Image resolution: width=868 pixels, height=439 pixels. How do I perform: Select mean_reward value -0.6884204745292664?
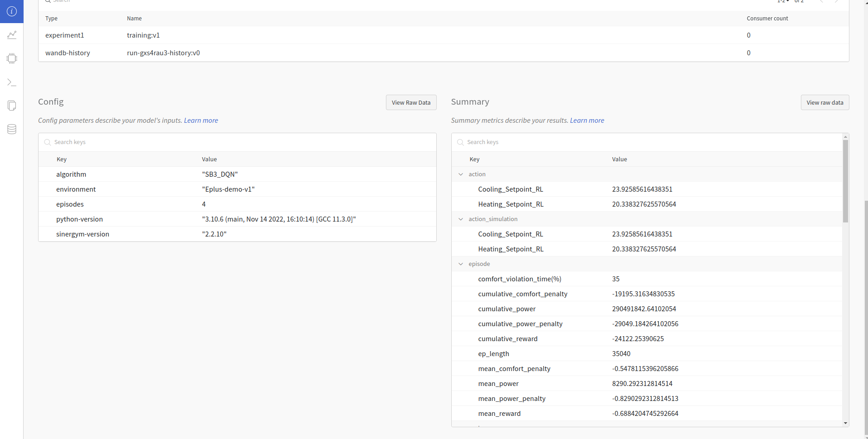pos(645,414)
